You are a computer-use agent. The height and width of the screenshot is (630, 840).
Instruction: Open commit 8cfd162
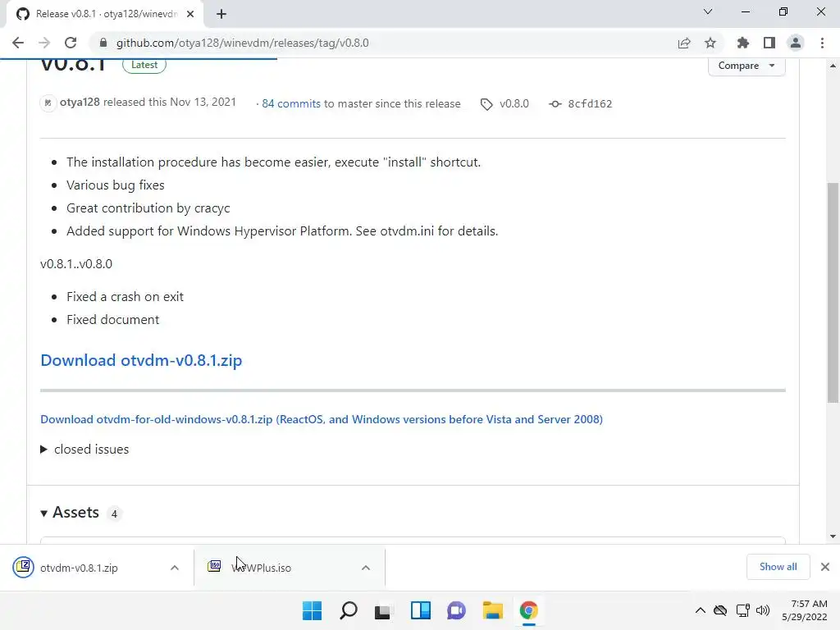click(x=590, y=103)
